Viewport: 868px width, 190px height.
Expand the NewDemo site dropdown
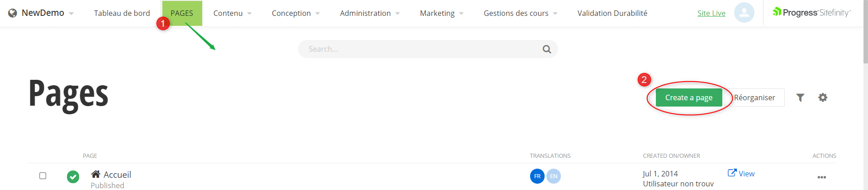71,14
